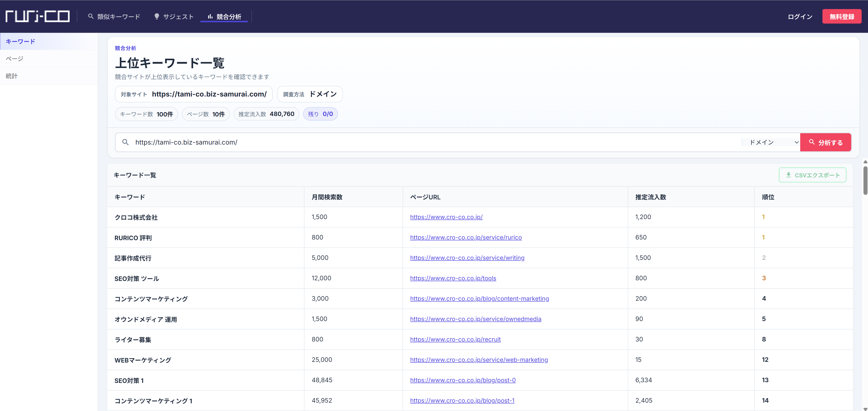Screen dimensions: 868x411
Task: Open the cro-co.co.jp homepage link
Action: tap(446, 217)
